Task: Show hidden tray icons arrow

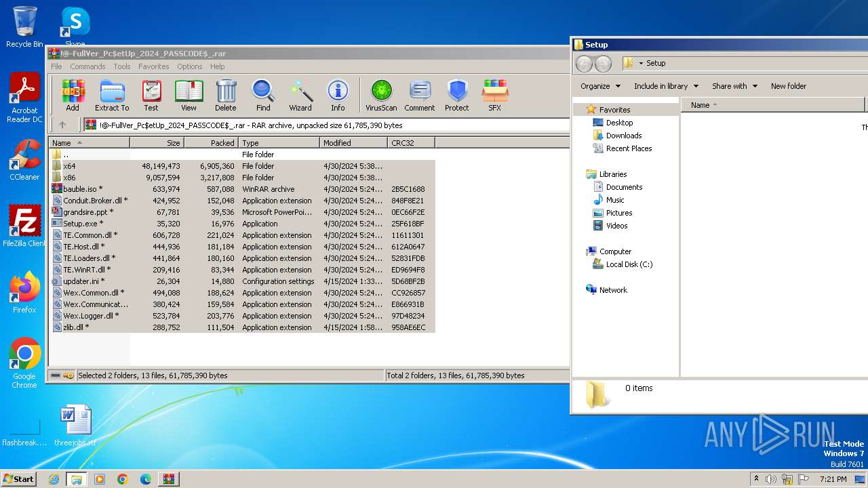Action: [756, 479]
